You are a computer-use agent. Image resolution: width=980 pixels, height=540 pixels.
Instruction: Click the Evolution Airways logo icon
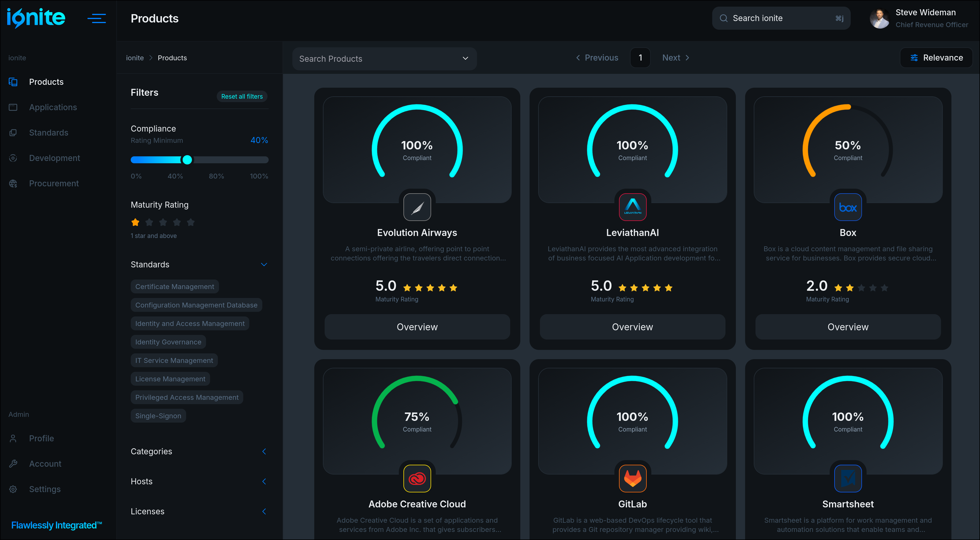coord(417,207)
